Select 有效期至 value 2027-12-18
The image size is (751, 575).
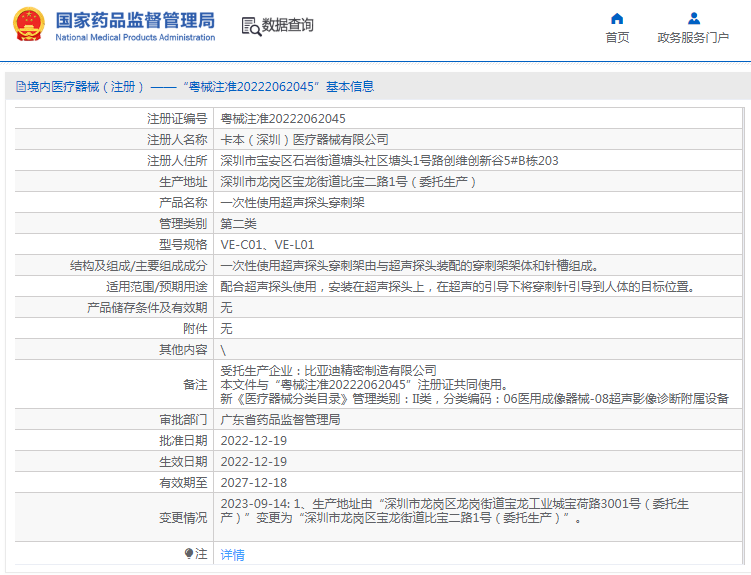254,483
